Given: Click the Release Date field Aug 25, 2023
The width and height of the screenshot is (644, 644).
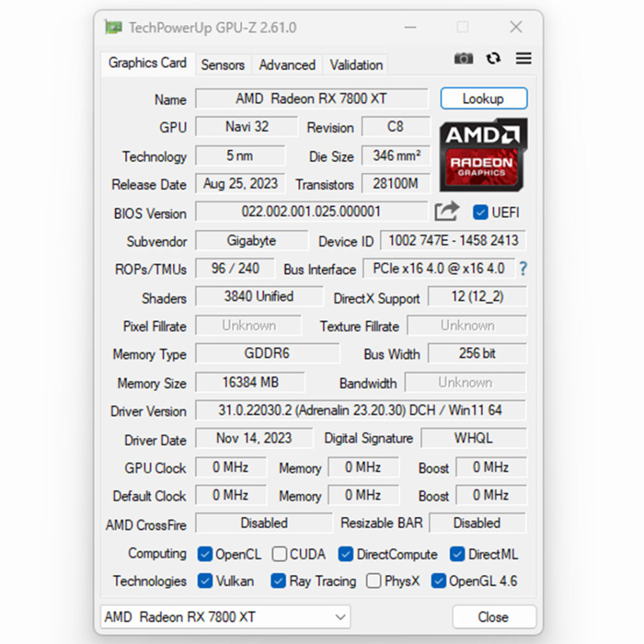Looking at the screenshot, I should (x=240, y=184).
